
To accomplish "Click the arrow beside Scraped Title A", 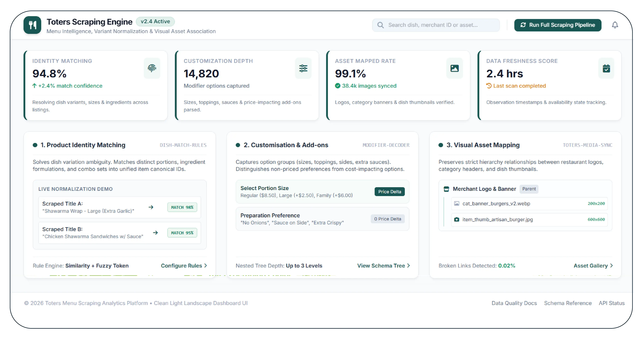I will pos(151,207).
